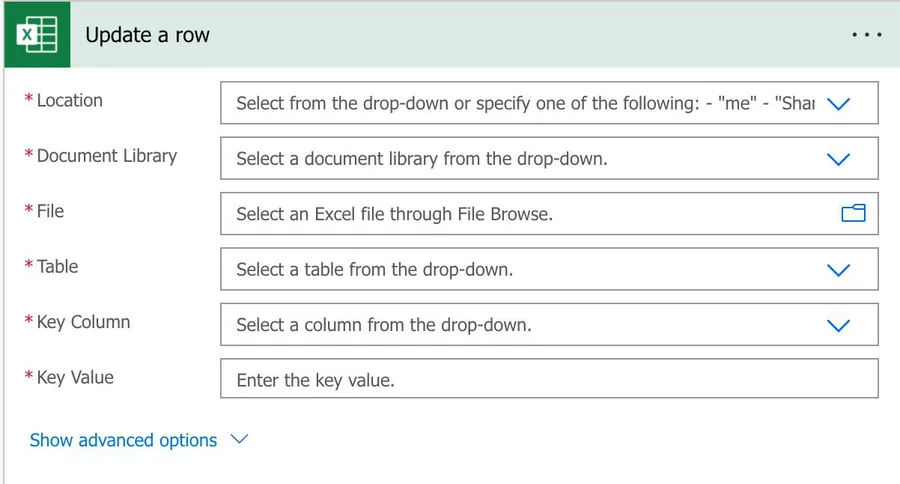900x484 pixels.
Task: Click the Excel connector icon
Action: pos(37,35)
